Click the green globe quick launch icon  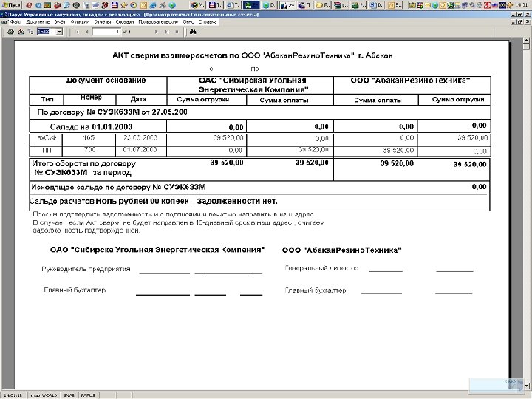coord(172,5)
